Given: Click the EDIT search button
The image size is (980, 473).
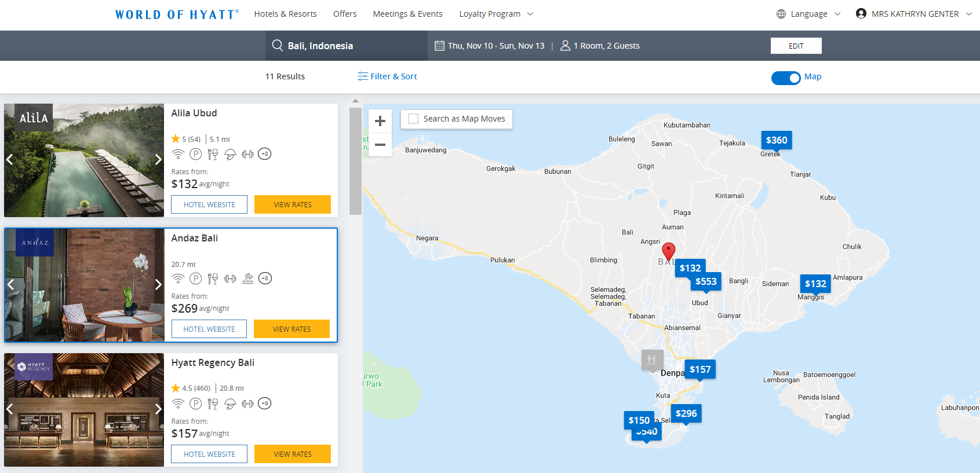Looking at the screenshot, I should tap(796, 46).
